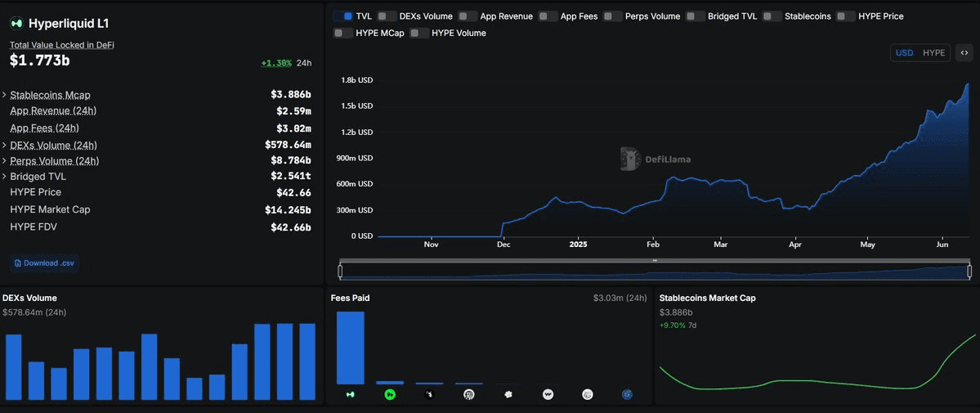This screenshot has height=413, width=980.
Task: Enable the HYPE Price chart series
Action: [x=846, y=16]
